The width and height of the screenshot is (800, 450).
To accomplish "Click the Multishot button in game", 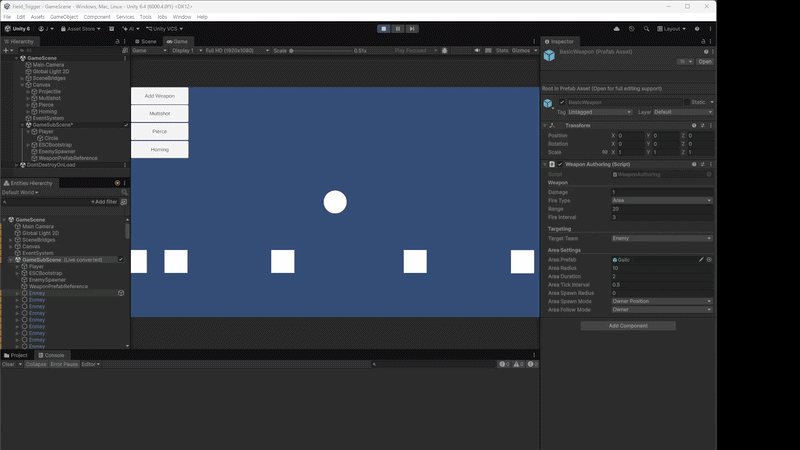I will (x=160, y=114).
